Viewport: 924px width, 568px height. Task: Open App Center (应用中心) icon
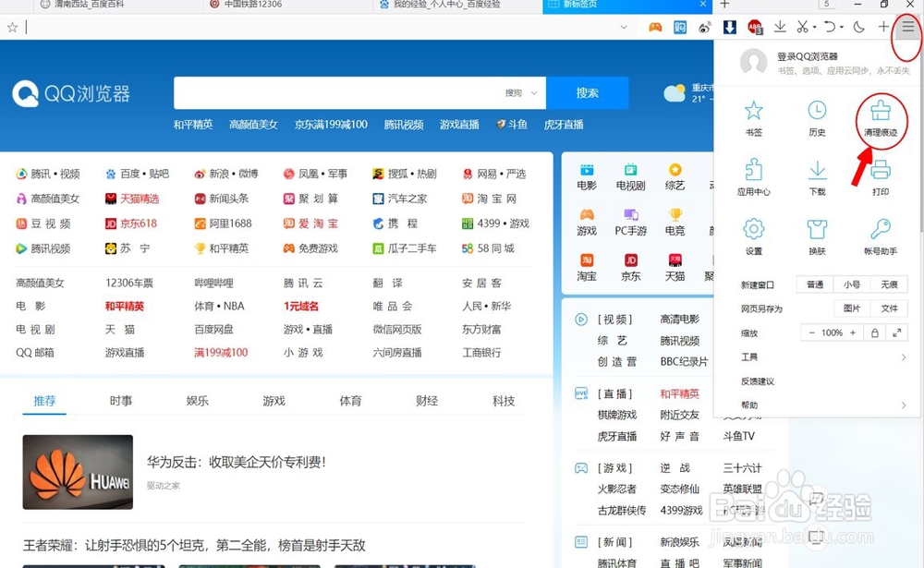click(x=754, y=176)
